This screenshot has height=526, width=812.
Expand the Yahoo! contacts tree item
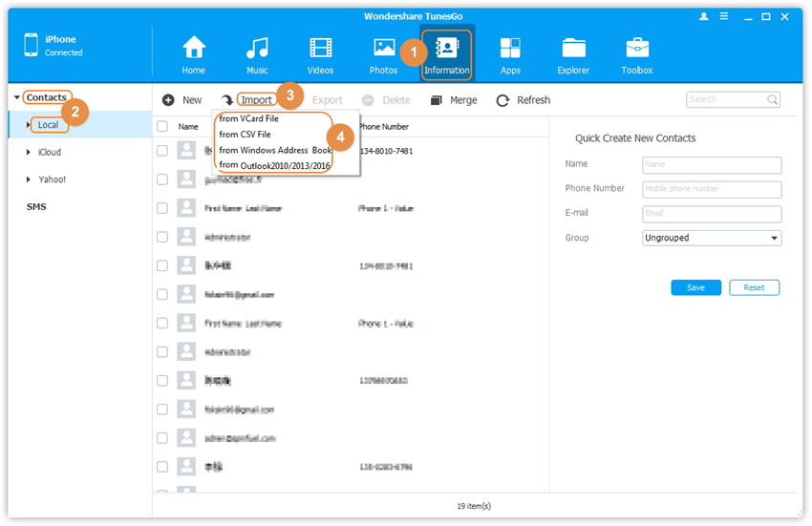pos(28,179)
